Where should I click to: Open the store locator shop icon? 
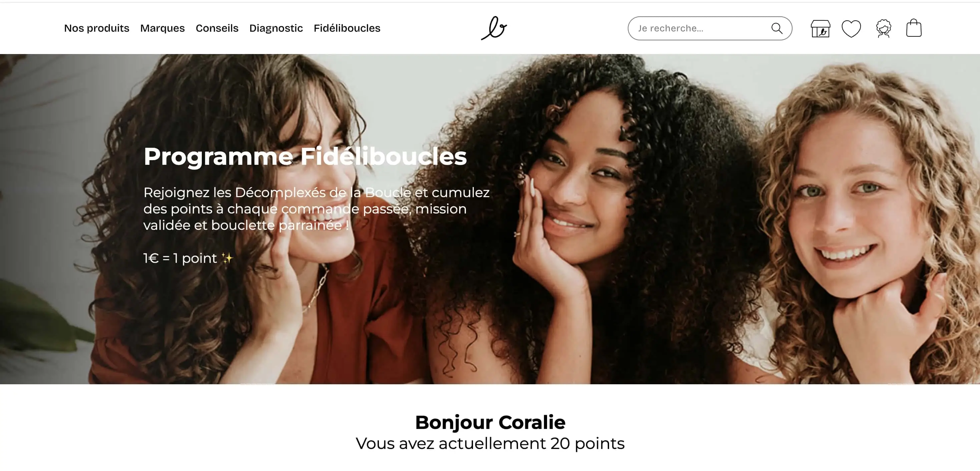[x=820, y=29]
